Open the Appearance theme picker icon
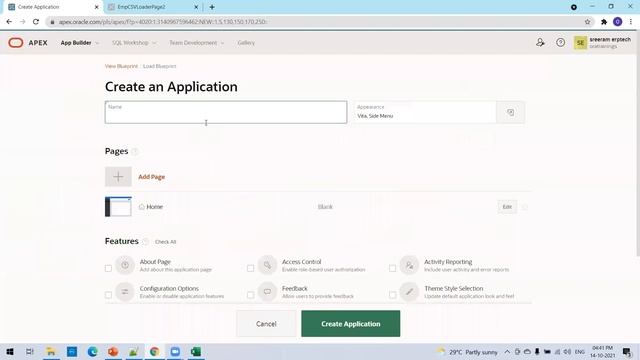 511,112
